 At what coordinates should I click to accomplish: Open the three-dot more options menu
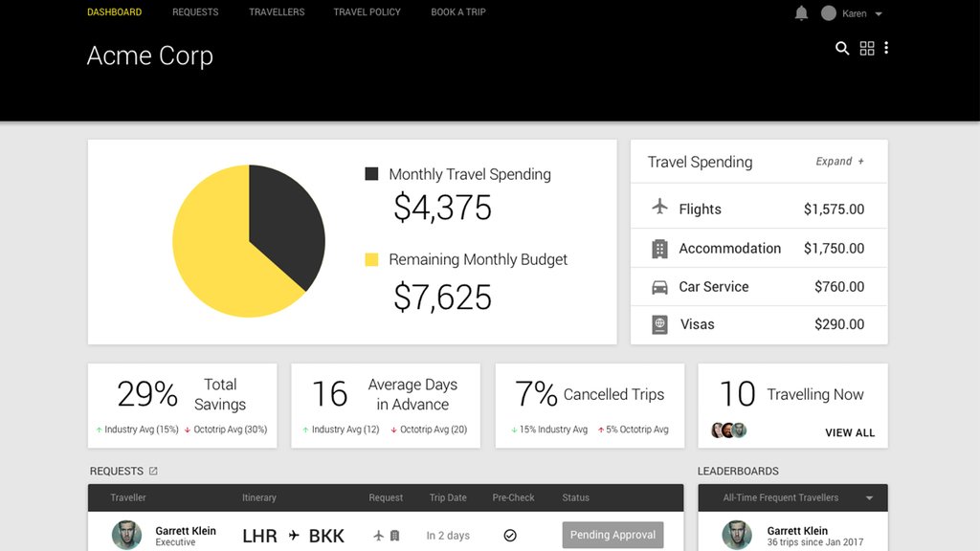tap(886, 48)
